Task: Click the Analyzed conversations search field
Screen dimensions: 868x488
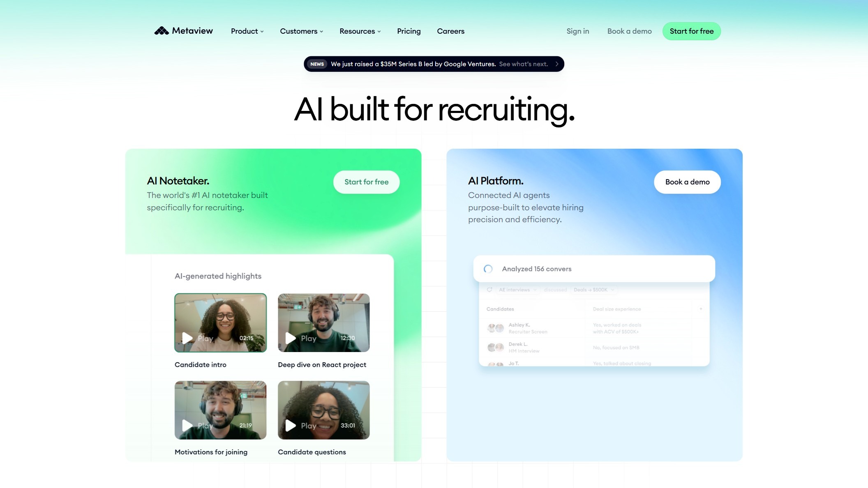Action: click(600, 269)
